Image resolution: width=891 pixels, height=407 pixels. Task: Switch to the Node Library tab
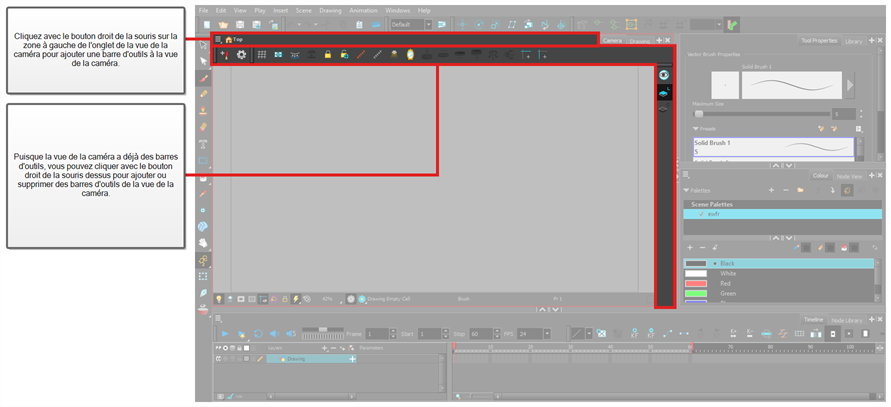tap(847, 321)
